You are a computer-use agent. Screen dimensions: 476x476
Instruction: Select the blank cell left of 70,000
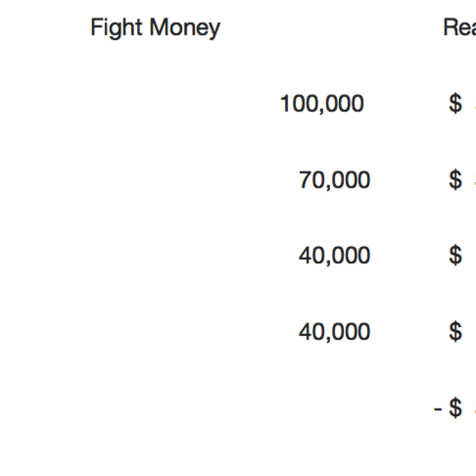click(163, 180)
